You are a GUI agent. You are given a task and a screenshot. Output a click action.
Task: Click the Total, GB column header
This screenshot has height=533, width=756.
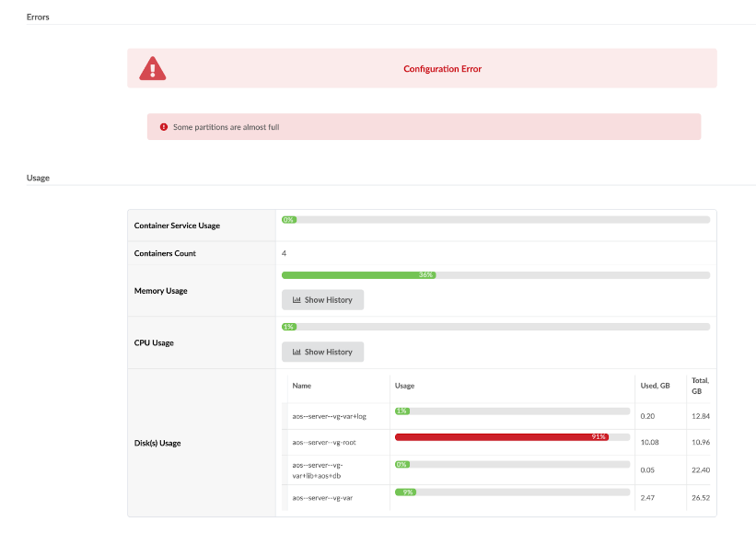coord(700,386)
